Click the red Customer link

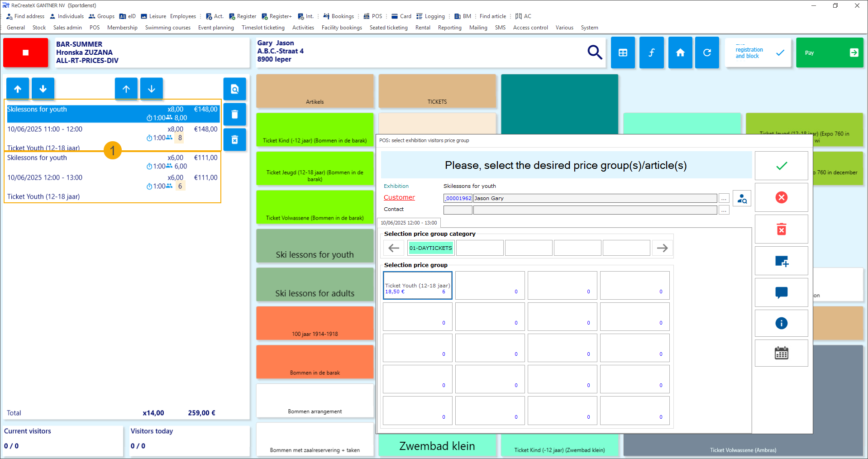(399, 197)
